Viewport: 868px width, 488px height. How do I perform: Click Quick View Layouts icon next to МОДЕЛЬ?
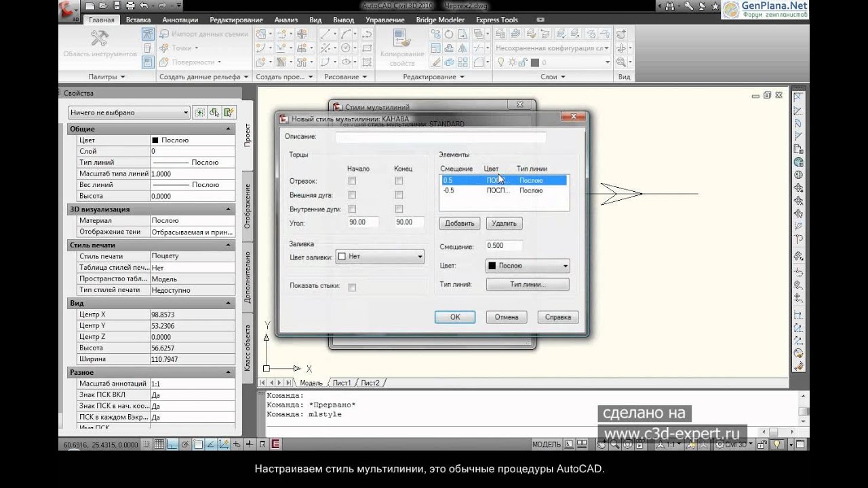coord(582,444)
